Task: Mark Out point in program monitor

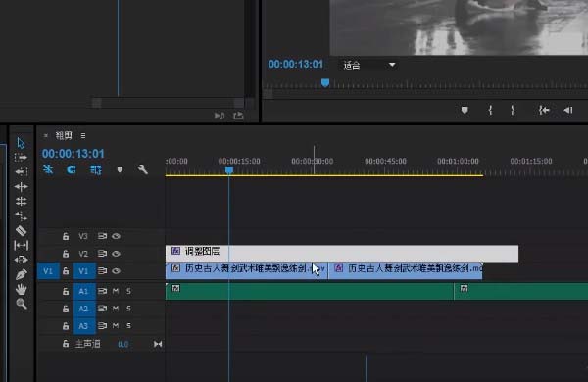Action: click(513, 111)
